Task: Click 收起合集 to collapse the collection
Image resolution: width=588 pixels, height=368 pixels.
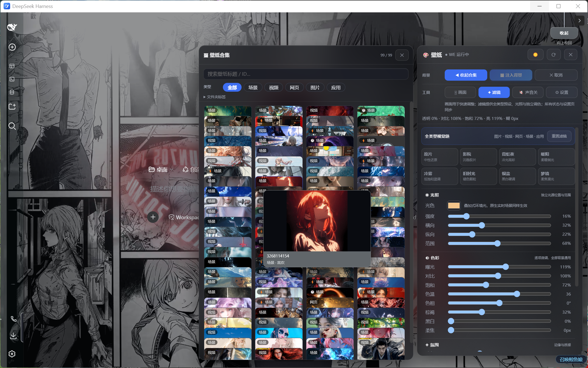Action: click(x=466, y=75)
